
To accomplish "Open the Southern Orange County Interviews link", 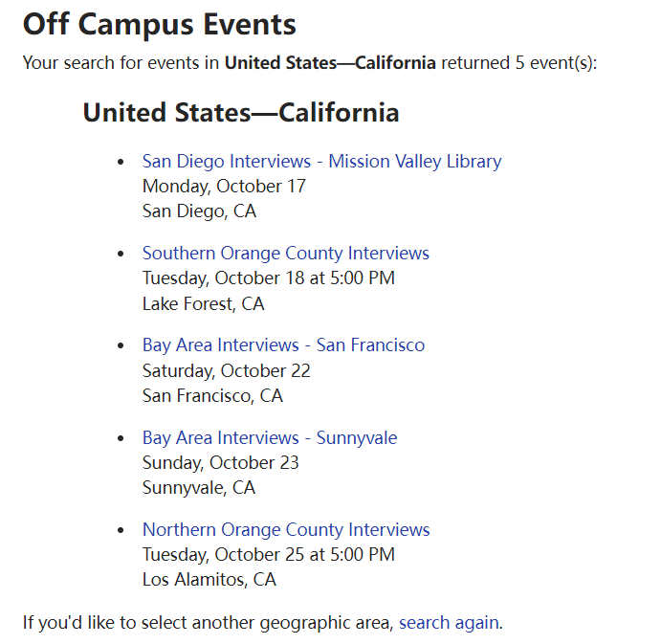I will click(x=285, y=253).
